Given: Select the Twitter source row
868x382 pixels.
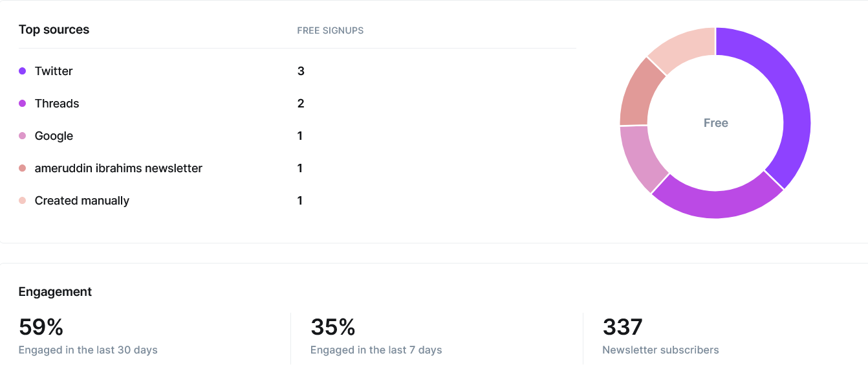Looking at the screenshot, I should click(297, 71).
